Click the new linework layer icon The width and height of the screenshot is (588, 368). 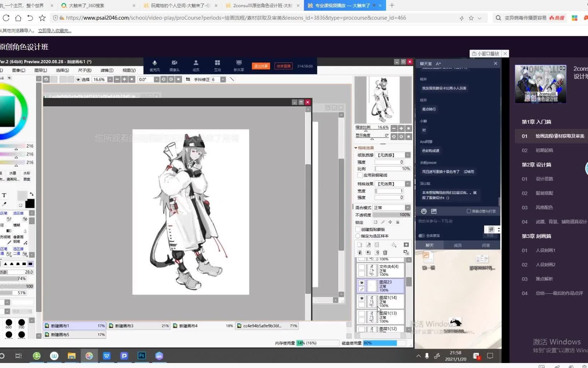click(x=368, y=245)
